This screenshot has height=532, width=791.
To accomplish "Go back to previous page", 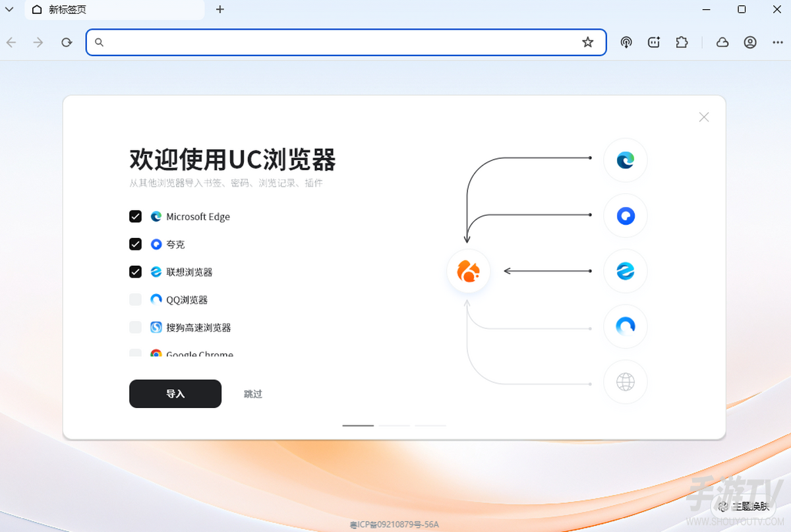I will pos(11,42).
